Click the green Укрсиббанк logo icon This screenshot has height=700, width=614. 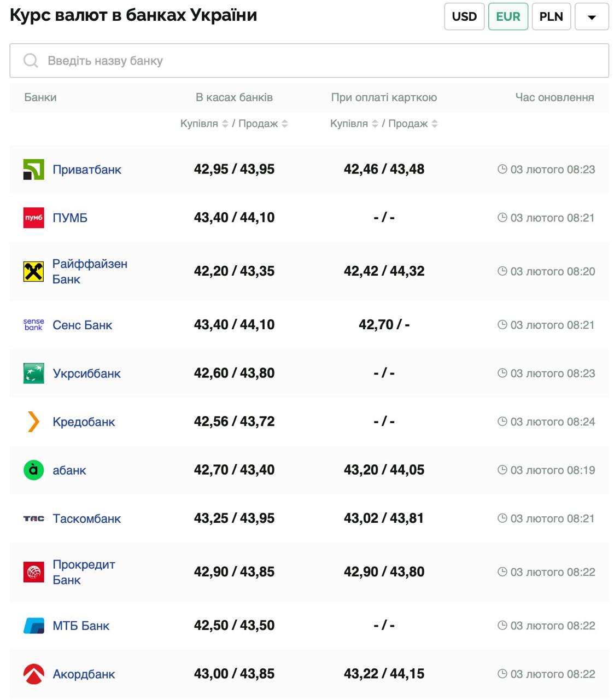pyautogui.click(x=33, y=374)
